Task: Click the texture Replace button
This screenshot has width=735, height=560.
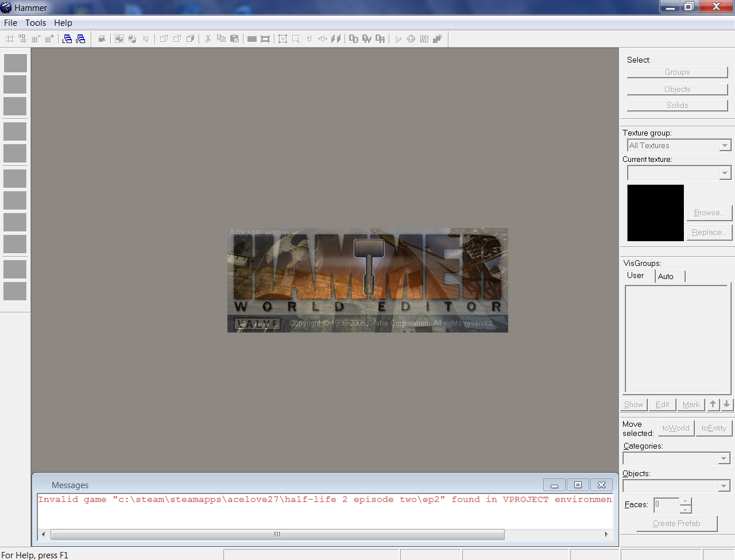Action: click(710, 233)
